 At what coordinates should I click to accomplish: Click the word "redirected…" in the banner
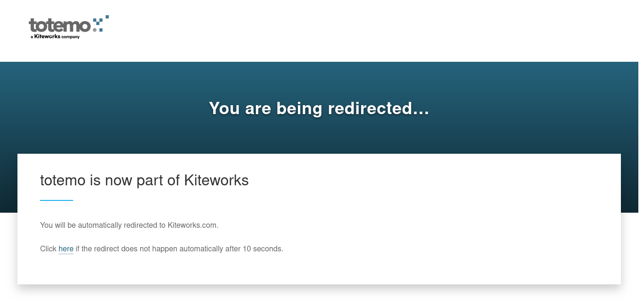pyautogui.click(x=379, y=108)
